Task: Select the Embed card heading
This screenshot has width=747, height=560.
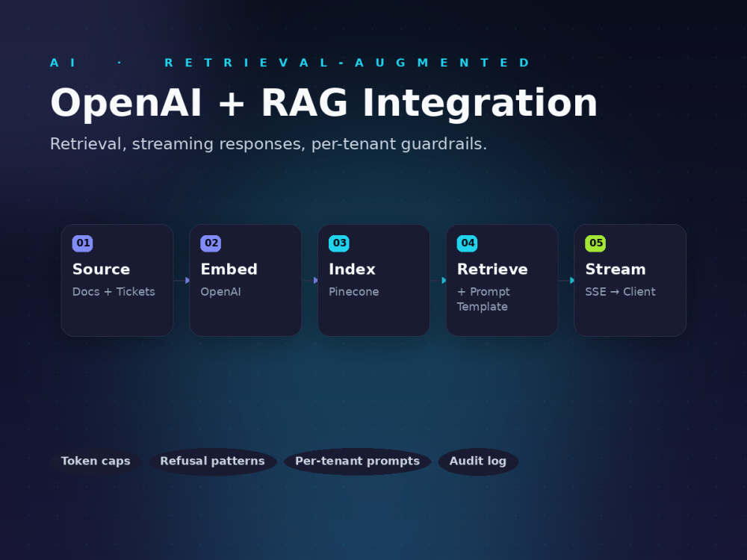Action: (x=229, y=270)
